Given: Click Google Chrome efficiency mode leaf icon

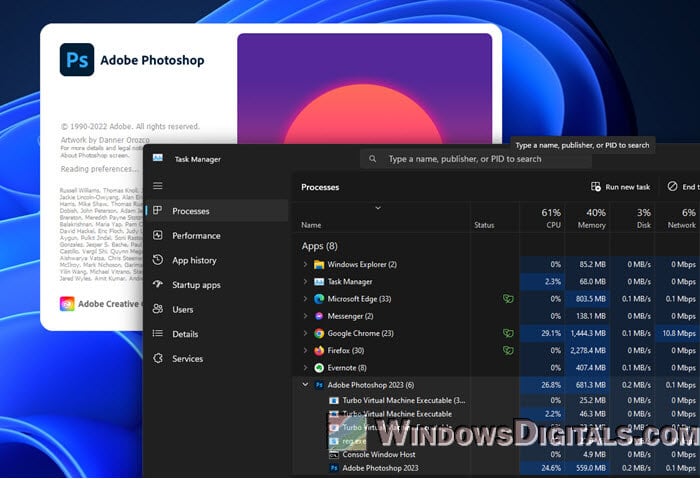Looking at the screenshot, I should point(508,333).
